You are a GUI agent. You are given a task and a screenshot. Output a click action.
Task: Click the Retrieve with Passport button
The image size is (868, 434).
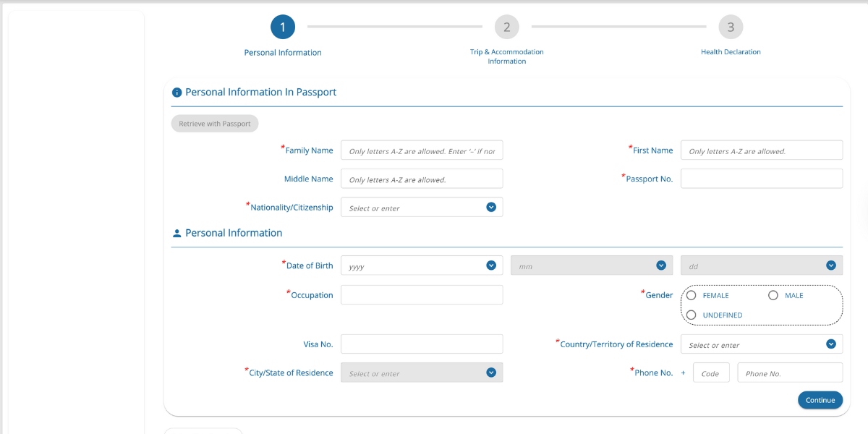(215, 124)
